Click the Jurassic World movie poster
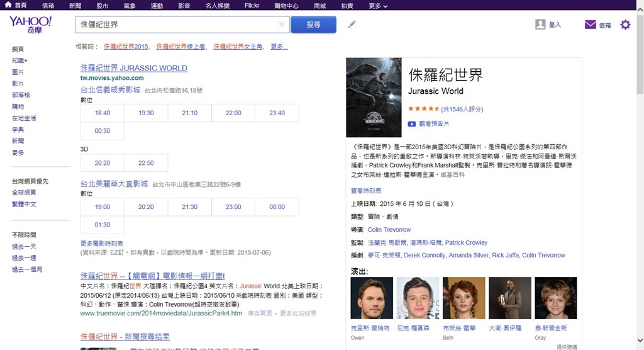The width and height of the screenshot is (644, 350). (x=374, y=97)
